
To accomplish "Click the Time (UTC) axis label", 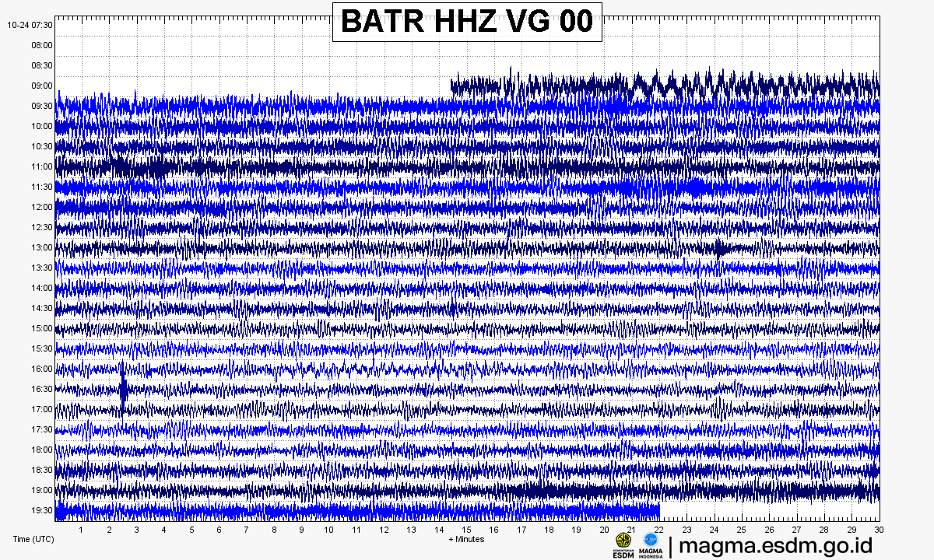I will [x=33, y=539].
